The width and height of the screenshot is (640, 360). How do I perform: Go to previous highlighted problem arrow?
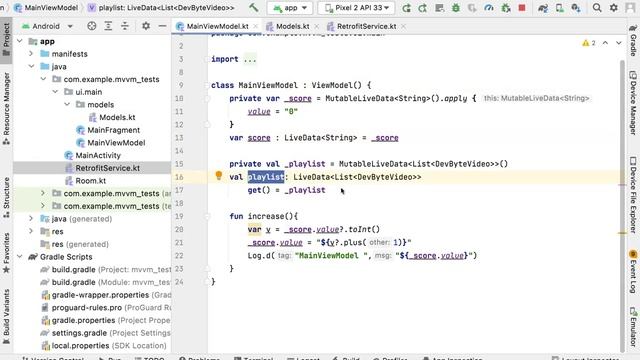click(605, 43)
